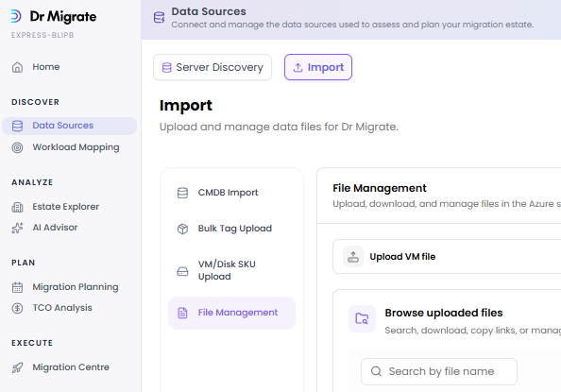Image resolution: width=561 pixels, height=392 pixels.
Task: Click the Estate Explorer building icon
Action: pos(17,207)
